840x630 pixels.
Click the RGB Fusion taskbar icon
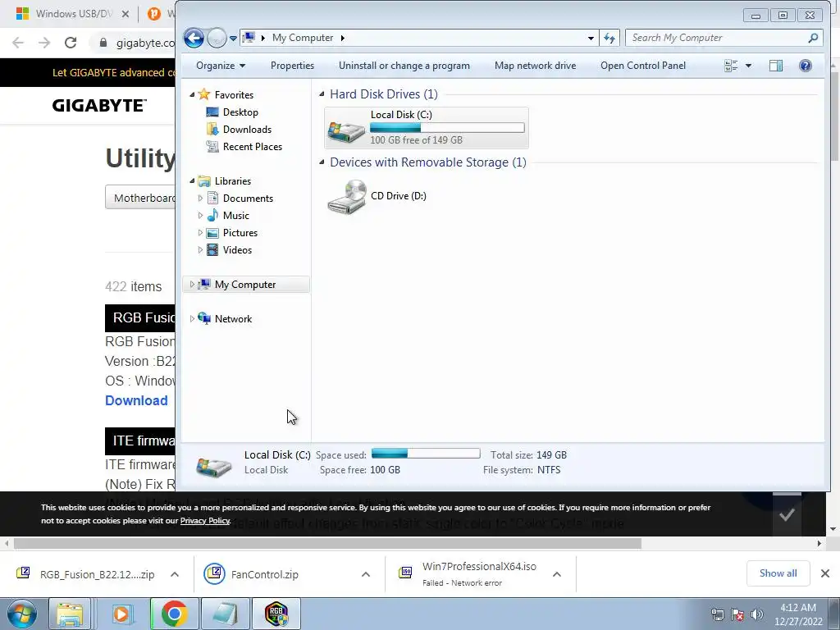(277, 614)
